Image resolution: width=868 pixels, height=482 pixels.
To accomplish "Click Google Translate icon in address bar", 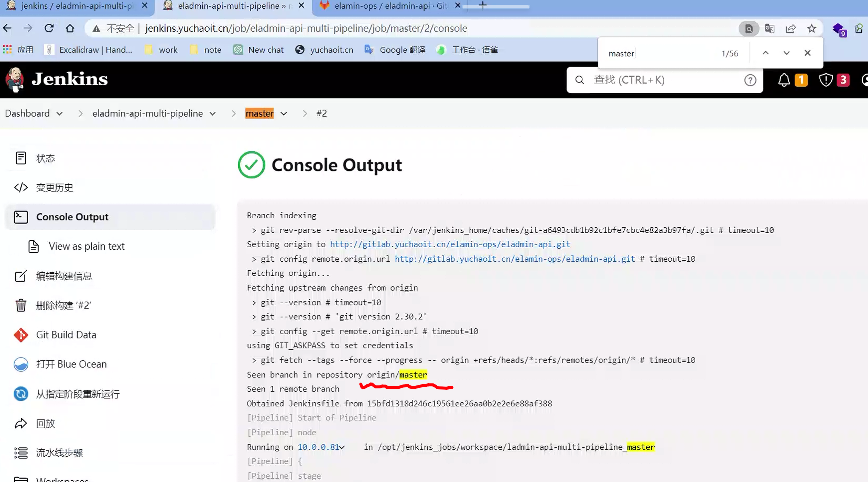I will coord(769,28).
